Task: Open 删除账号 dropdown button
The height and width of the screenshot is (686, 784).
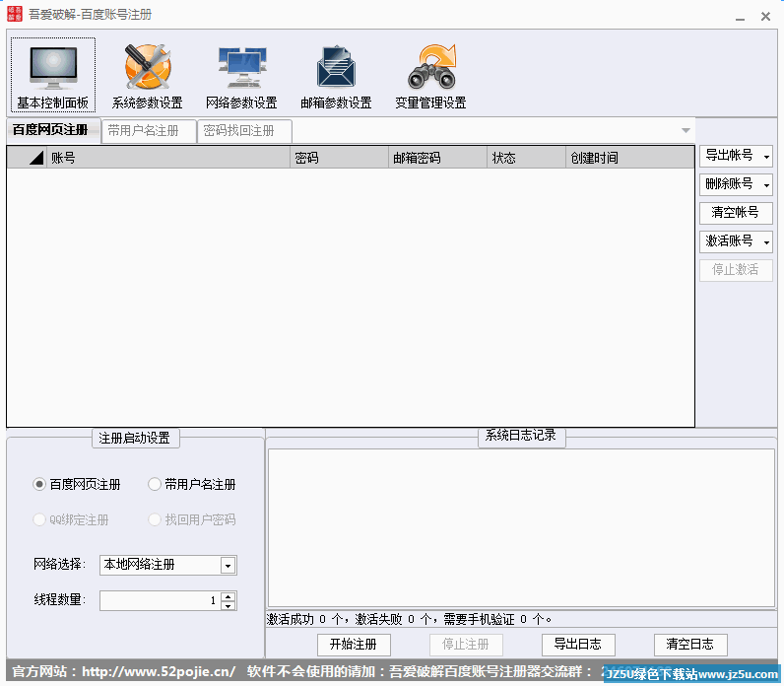Action: point(736,184)
